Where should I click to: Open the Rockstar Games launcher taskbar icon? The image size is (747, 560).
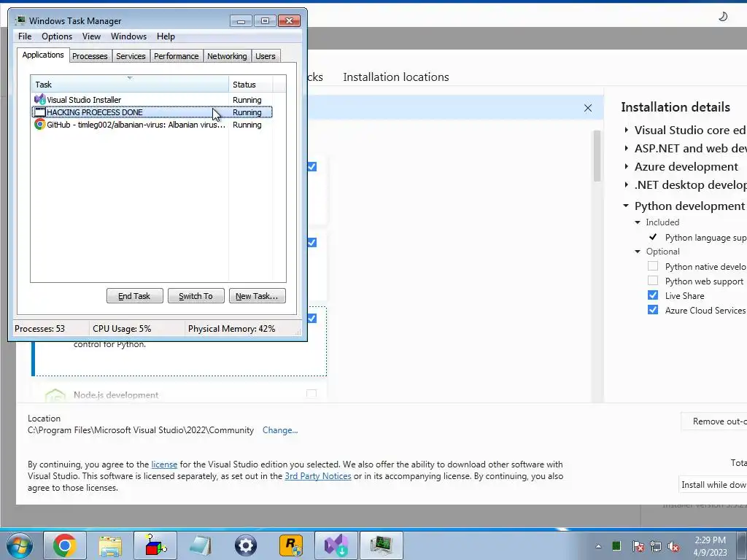(291, 545)
